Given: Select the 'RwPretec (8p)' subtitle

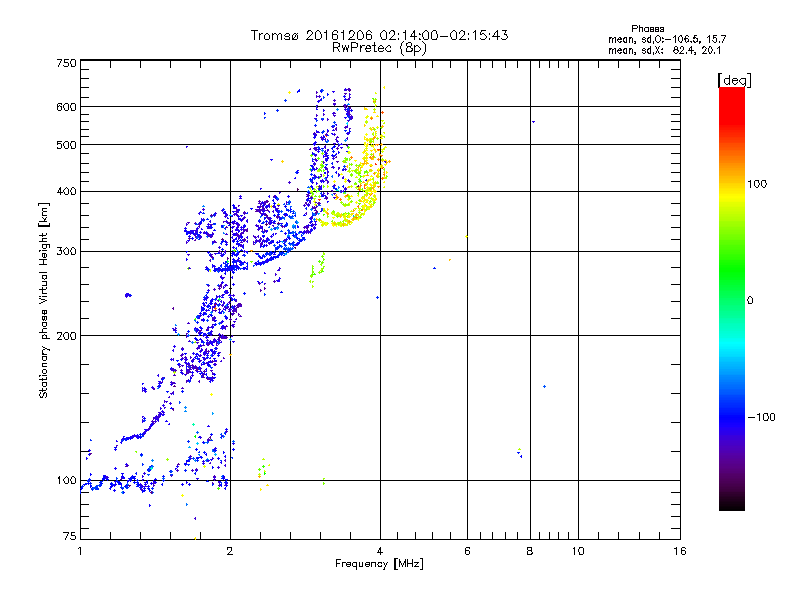Looking at the screenshot, I should (379, 48).
